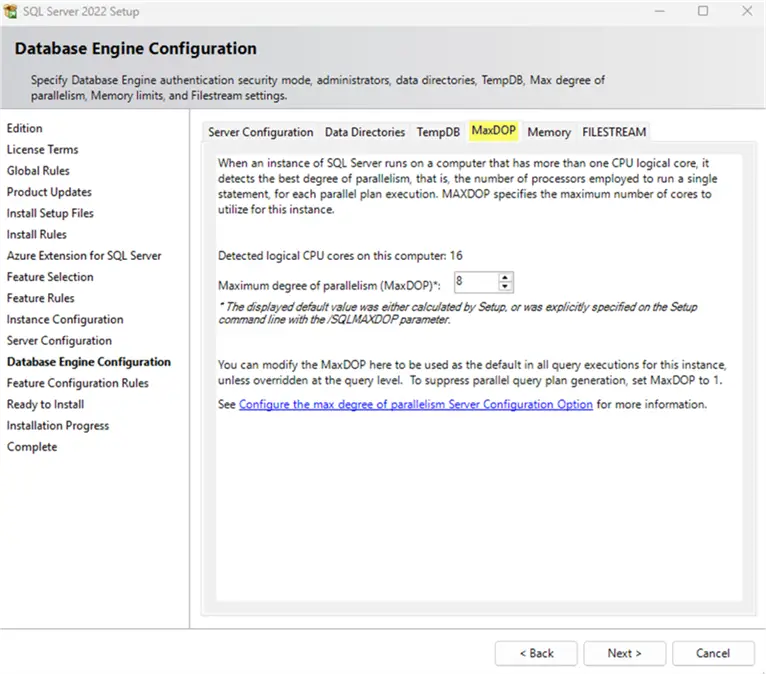Select Server Configuration in the left steps list
The width and height of the screenshot is (766, 674).
pos(59,341)
